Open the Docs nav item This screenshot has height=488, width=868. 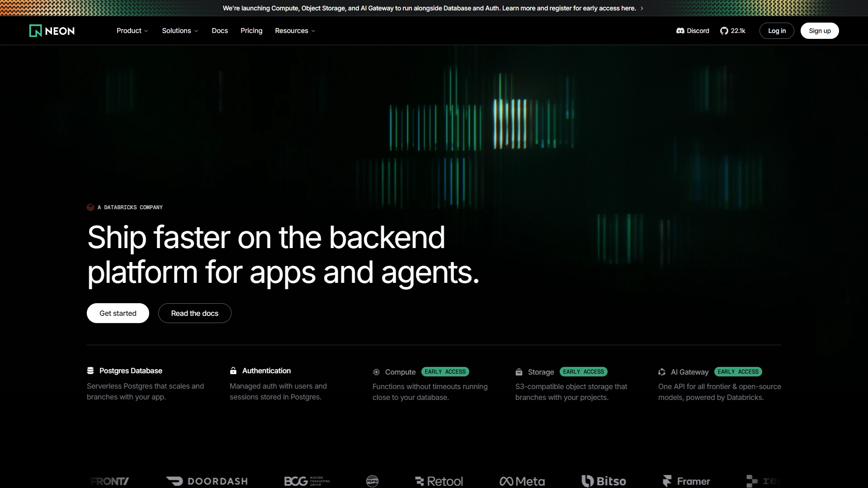(220, 31)
